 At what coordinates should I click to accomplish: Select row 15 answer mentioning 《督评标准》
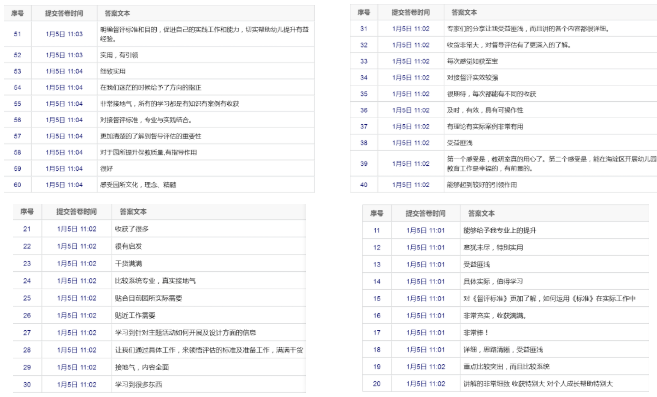(549, 298)
